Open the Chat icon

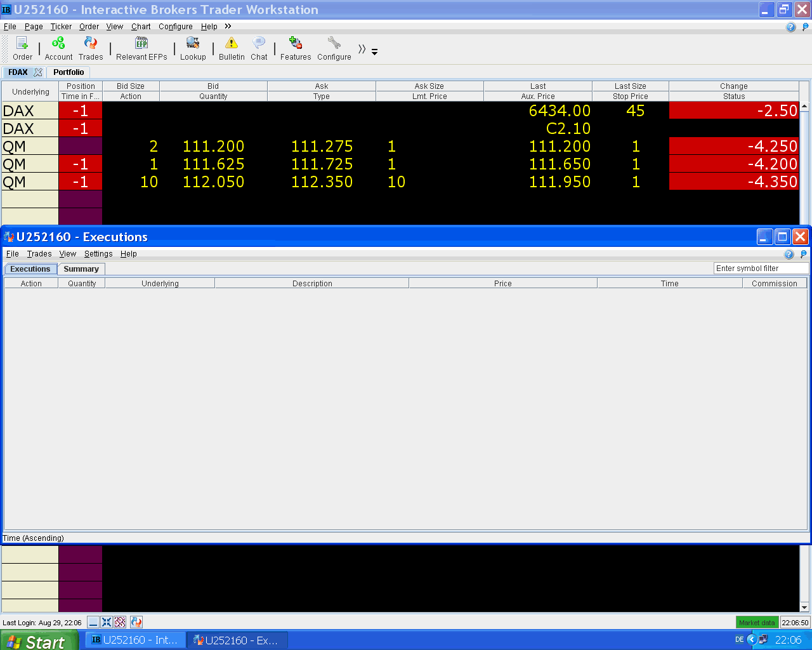tap(259, 43)
